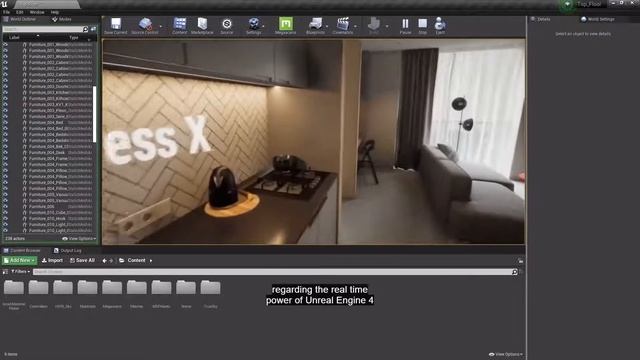Screen dimensions: 640x360
Task: Sort outliner by the Label column
Action: point(14,38)
